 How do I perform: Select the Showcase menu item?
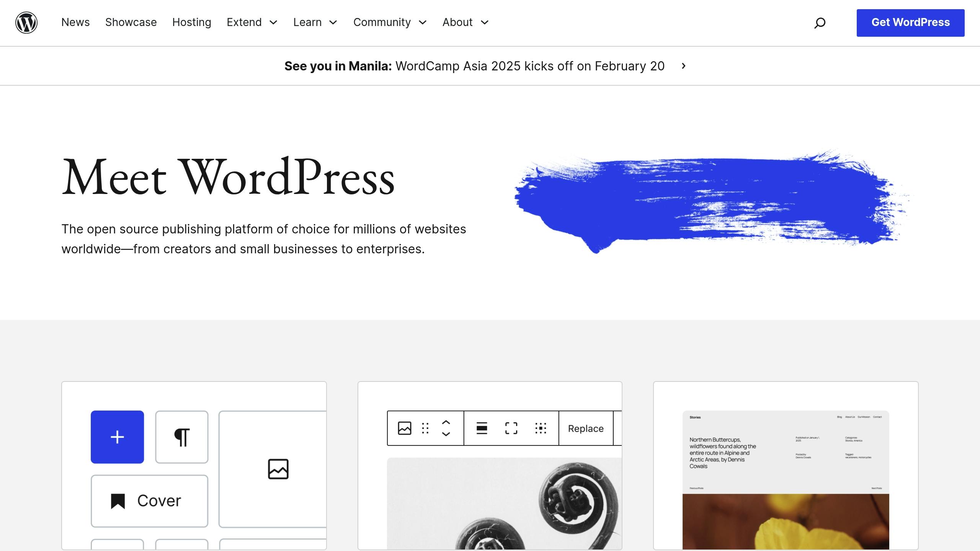pyautogui.click(x=131, y=22)
